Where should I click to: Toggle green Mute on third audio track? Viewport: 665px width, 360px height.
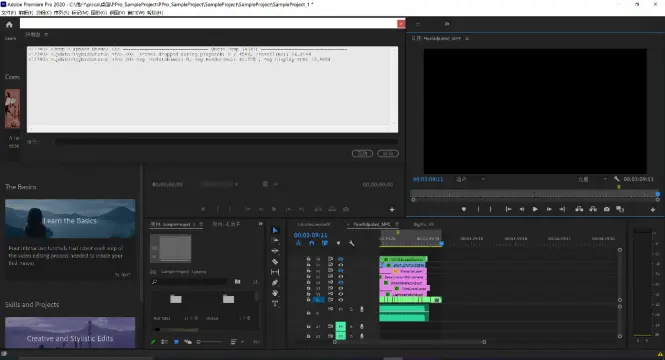pyautogui.click(x=341, y=336)
